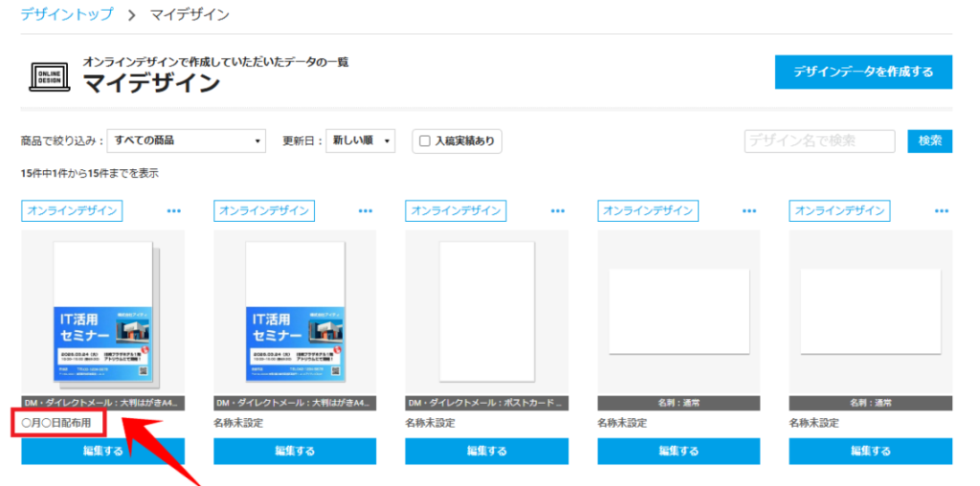This screenshot has height=486, width=980.
Task: Open three-dot menu of third design card
Action: pyautogui.click(x=558, y=210)
